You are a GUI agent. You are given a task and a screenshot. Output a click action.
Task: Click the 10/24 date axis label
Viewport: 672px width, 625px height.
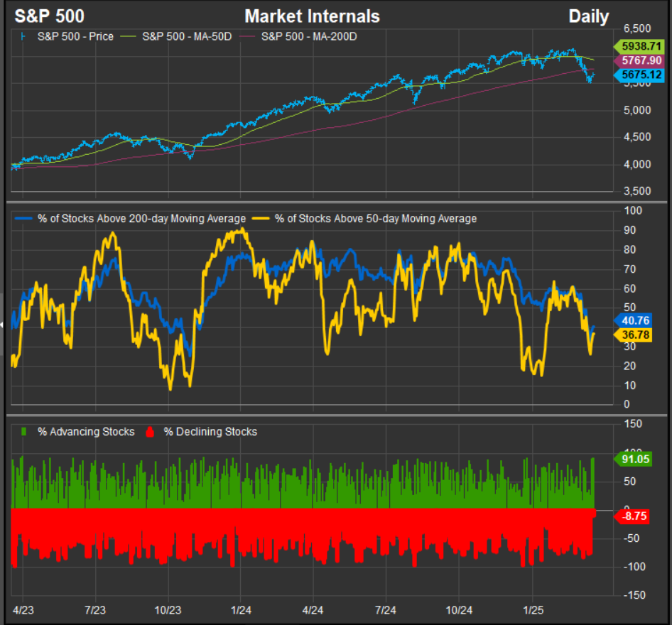459,610
